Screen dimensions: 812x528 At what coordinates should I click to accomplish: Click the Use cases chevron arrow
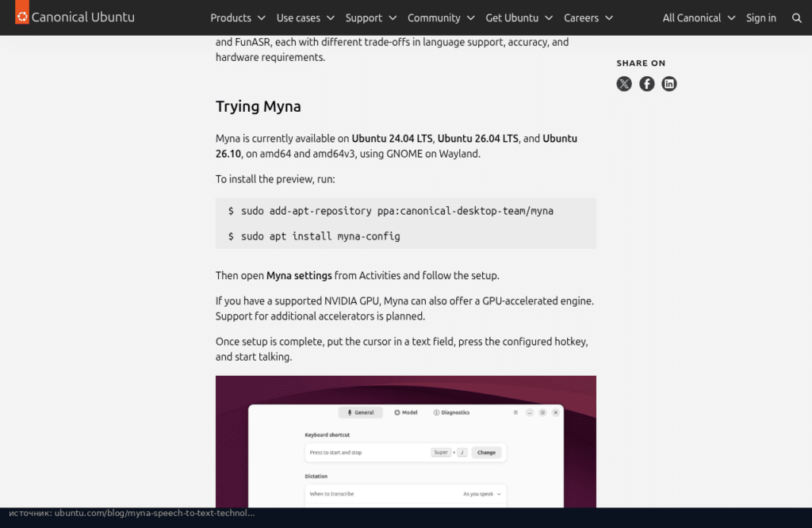[x=331, y=18]
